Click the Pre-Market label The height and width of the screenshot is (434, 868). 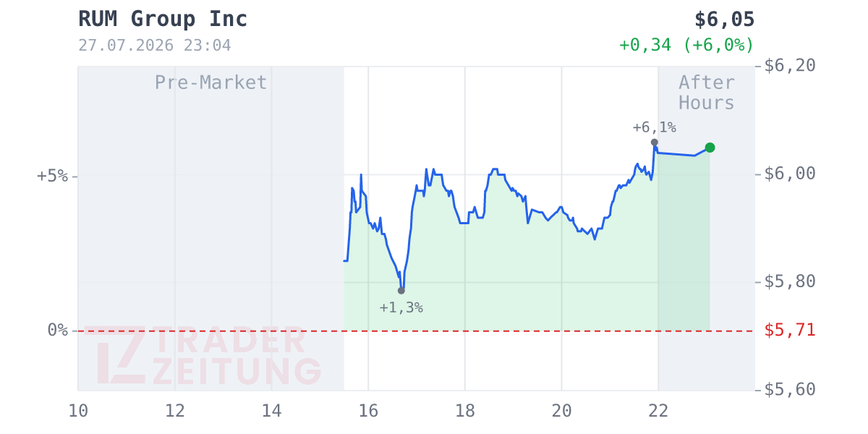(211, 82)
